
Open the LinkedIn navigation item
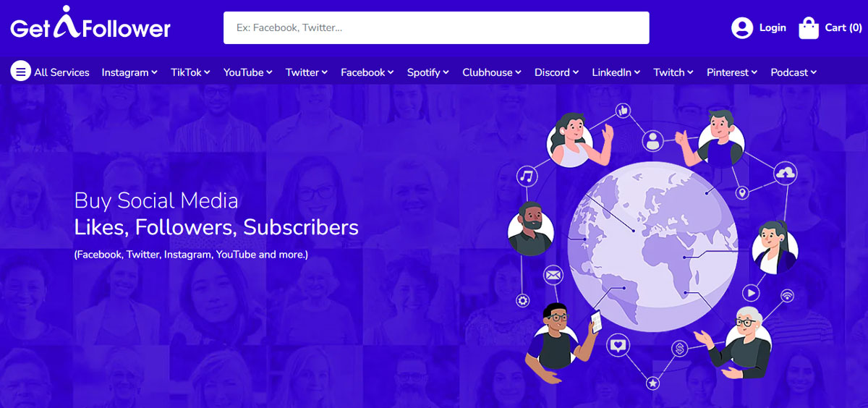tap(616, 72)
